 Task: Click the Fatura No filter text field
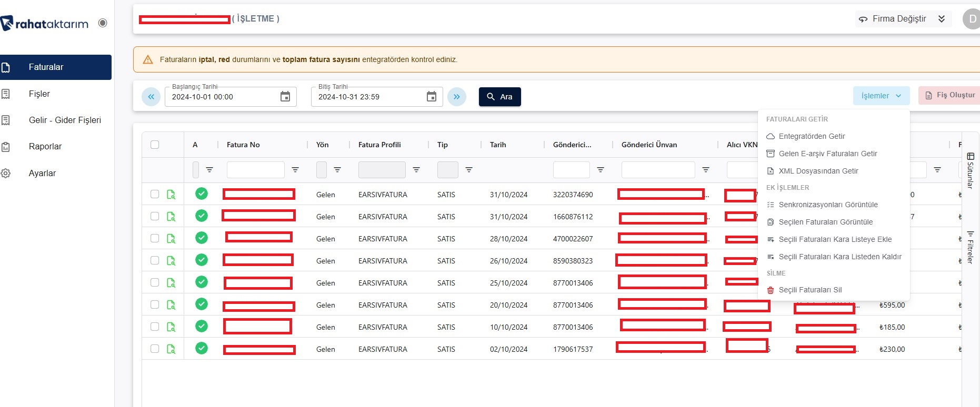(255, 170)
